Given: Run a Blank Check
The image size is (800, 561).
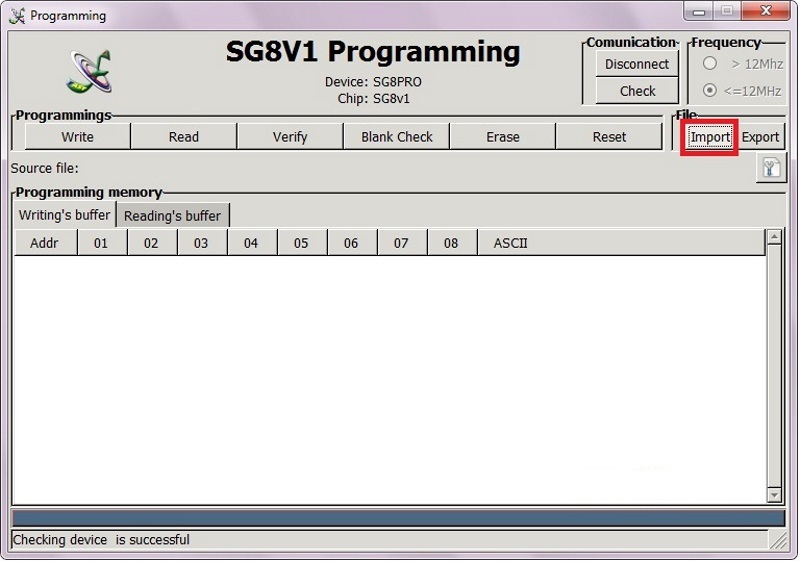Looking at the screenshot, I should (x=396, y=137).
